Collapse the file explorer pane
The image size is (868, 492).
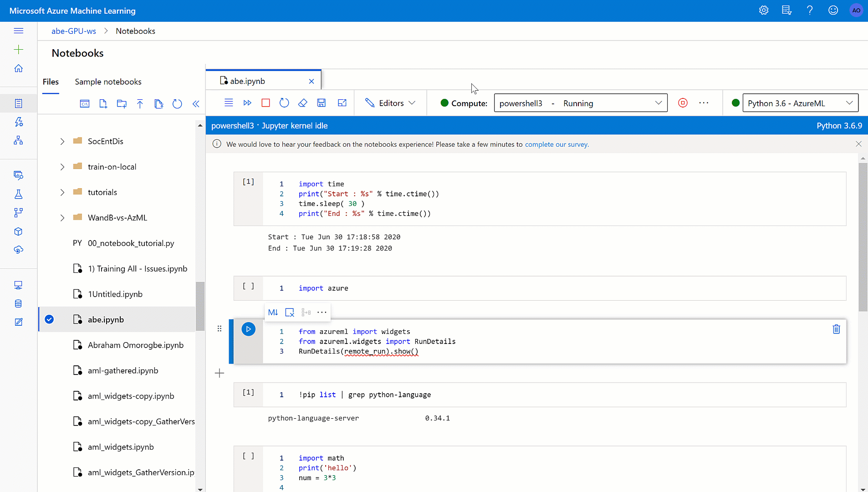coord(196,104)
